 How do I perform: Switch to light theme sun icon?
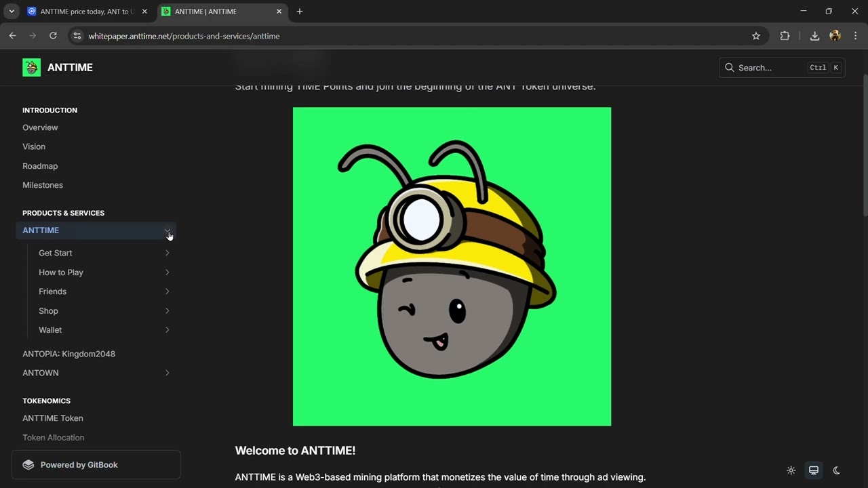(791, 470)
